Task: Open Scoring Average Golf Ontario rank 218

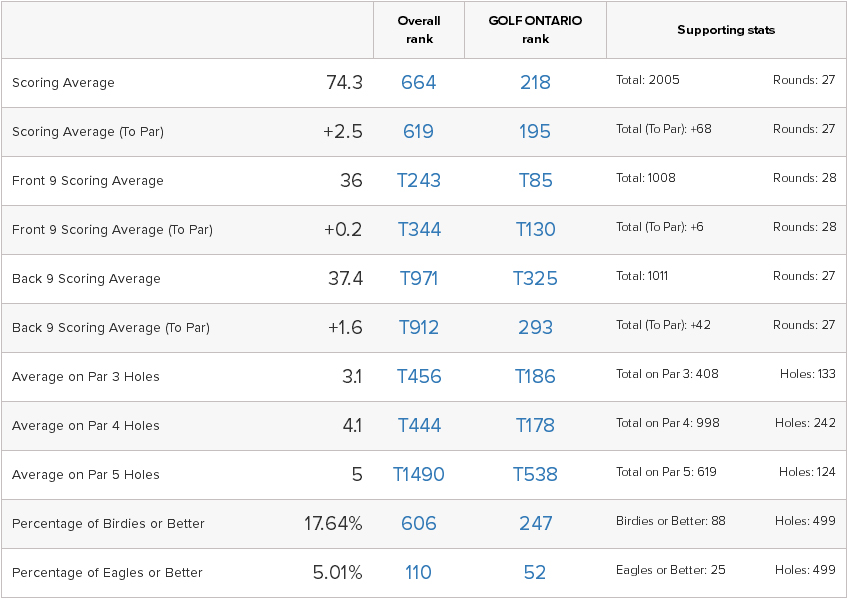Action: coord(535,83)
